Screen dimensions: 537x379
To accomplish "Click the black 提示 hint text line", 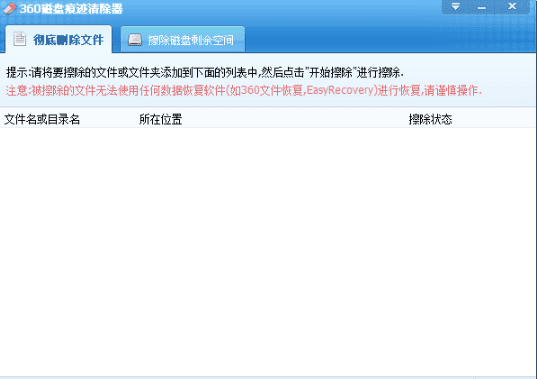I will click(205, 73).
